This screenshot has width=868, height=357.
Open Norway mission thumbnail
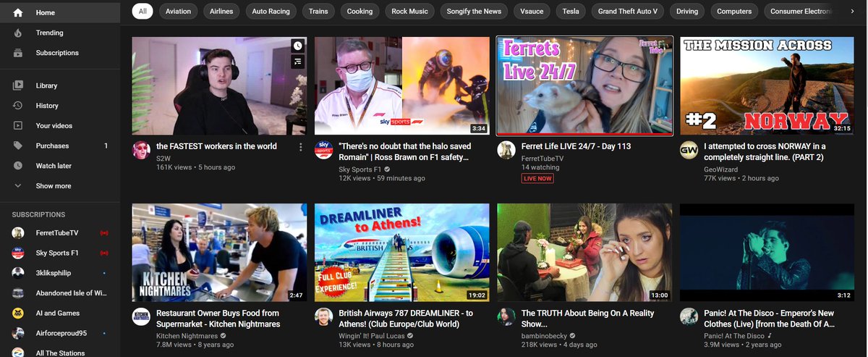pyautogui.click(x=767, y=86)
